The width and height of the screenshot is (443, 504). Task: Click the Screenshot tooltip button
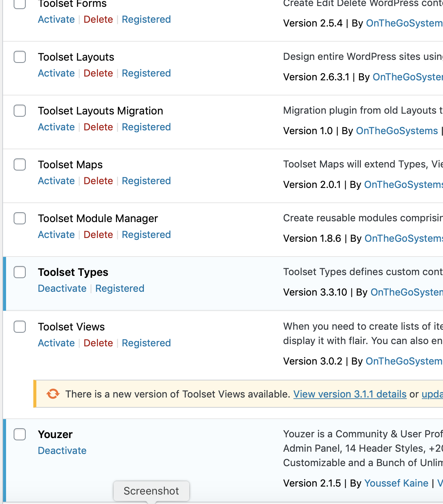tap(151, 491)
